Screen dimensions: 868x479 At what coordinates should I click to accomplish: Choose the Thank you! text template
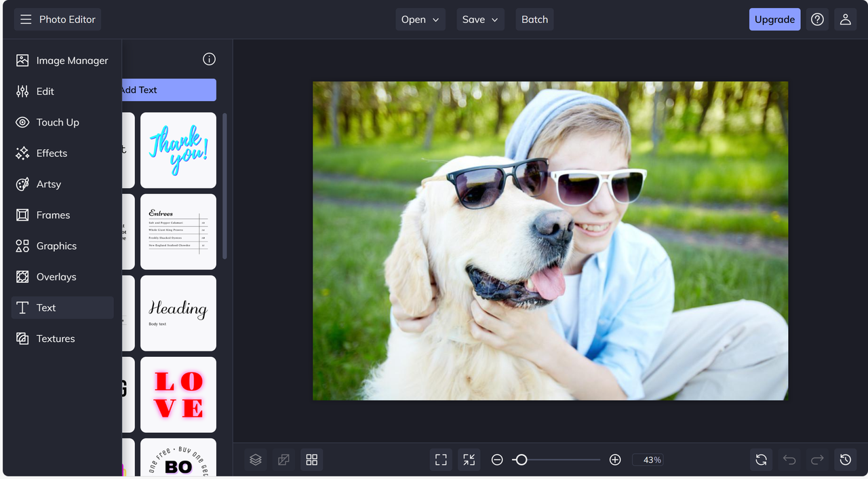click(178, 150)
